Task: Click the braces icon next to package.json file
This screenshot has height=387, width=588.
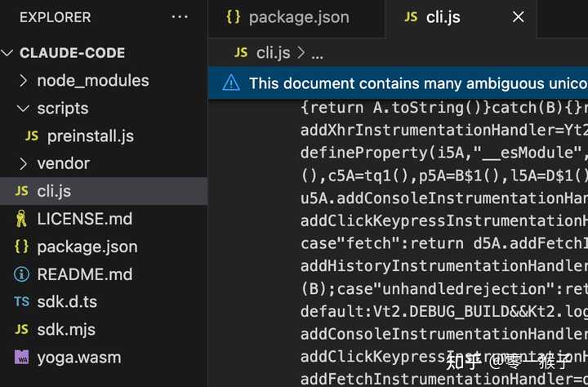Action: point(21,247)
